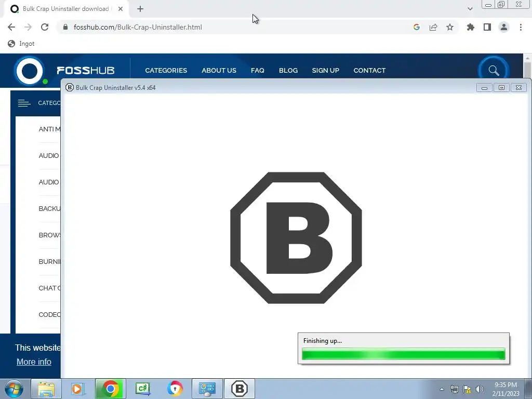Image resolution: width=532 pixels, height=399 pixels.
Task: Close the Bulk Crap Uninstaller download tab
Action: 121,9
